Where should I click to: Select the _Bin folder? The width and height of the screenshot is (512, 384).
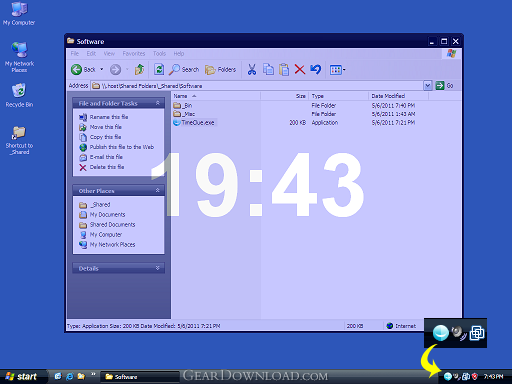tap(183, 105)
